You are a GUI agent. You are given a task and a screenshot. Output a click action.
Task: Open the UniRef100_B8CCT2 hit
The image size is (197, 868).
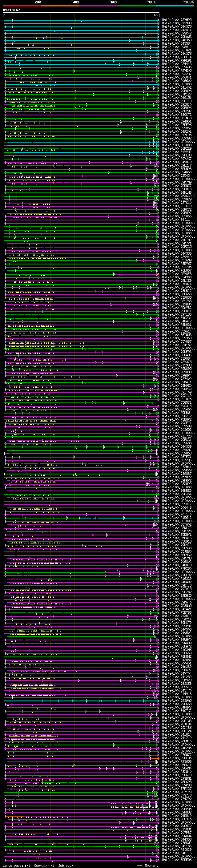coord(176,115)
